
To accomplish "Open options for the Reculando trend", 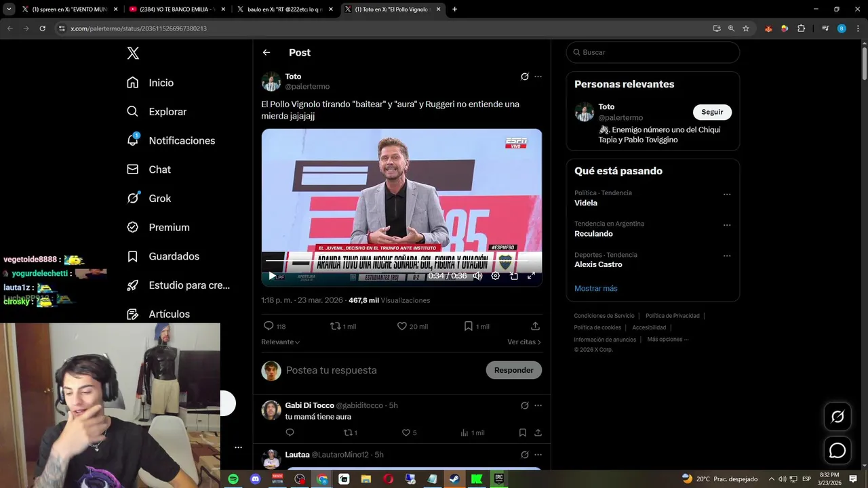I will click(x=727, y=225).
